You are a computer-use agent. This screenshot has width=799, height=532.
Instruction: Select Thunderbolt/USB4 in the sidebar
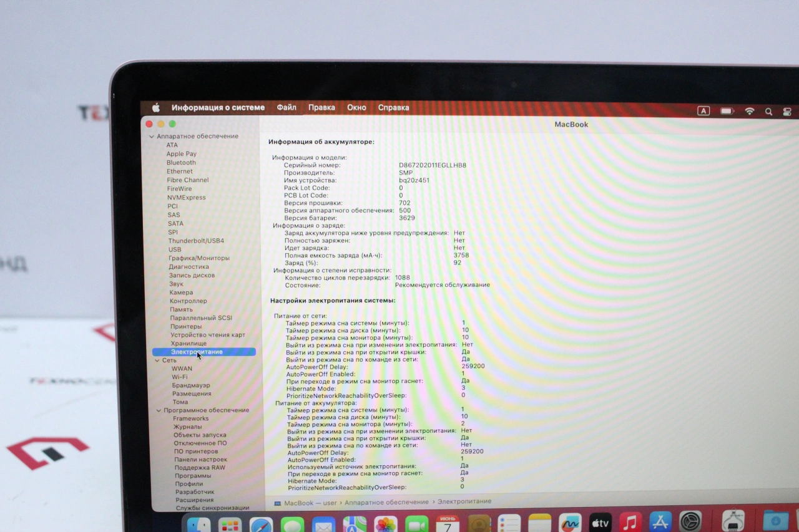point(196,241)
